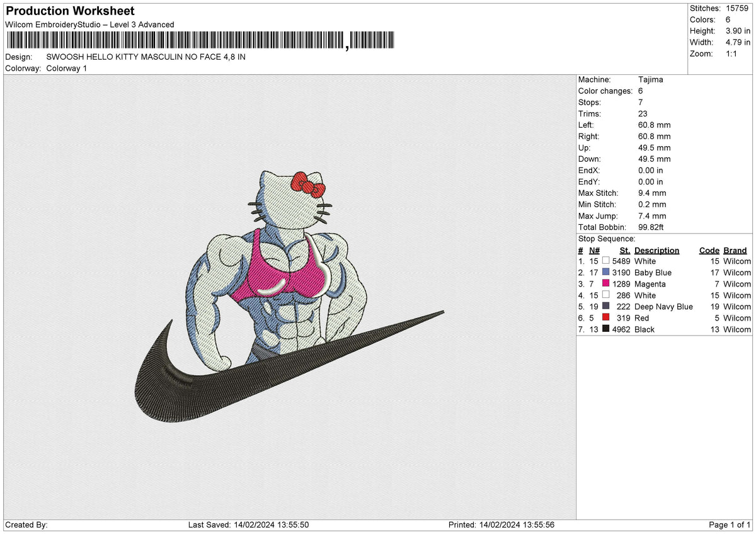Click the barcode in the header

click(x=201, y=41)
